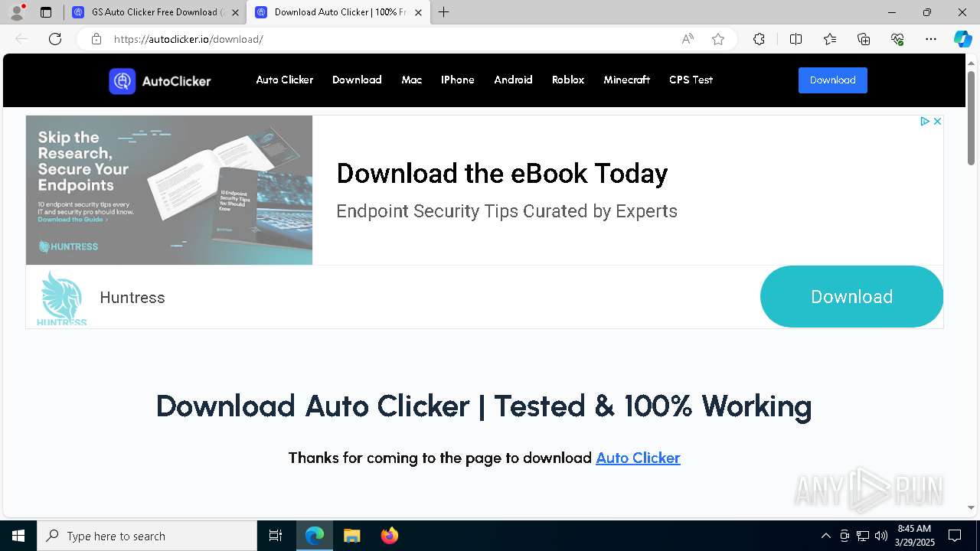View site information lock icon
The image size is (980, 551).
[96, 39]
